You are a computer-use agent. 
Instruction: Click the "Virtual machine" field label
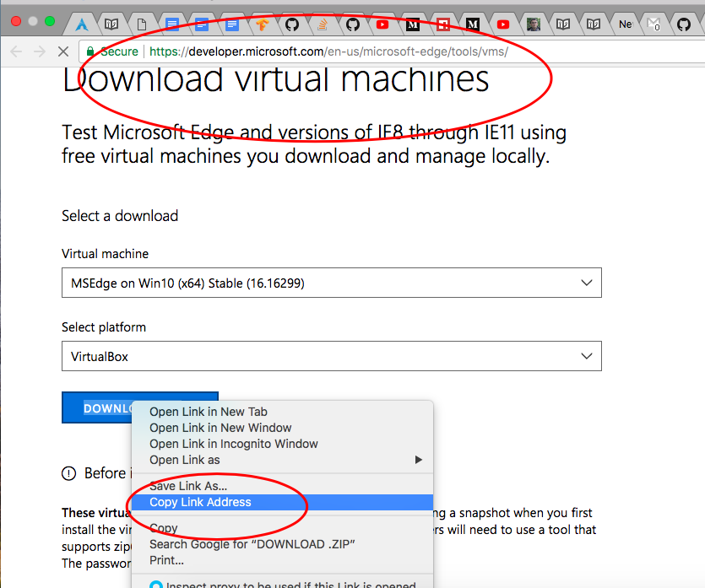[x=106, y=254]
